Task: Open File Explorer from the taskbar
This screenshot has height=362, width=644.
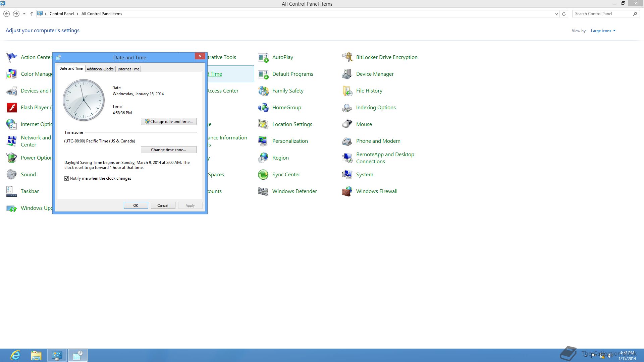Action: click(x=36, y=355)
